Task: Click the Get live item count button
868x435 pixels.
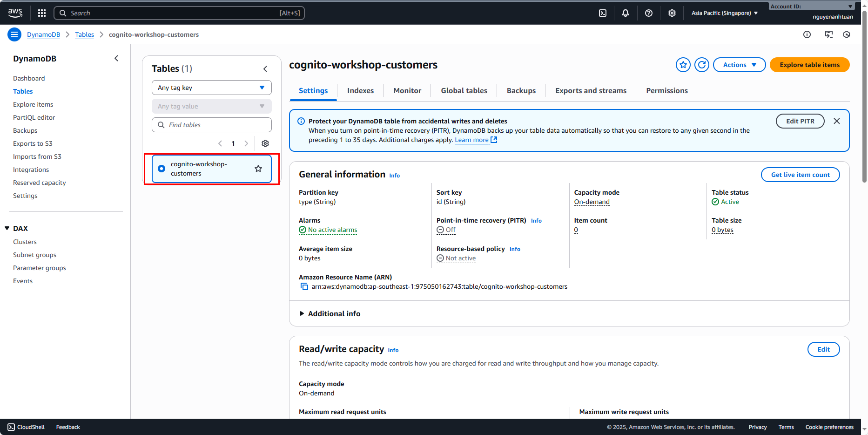Action: click(800, 175)
